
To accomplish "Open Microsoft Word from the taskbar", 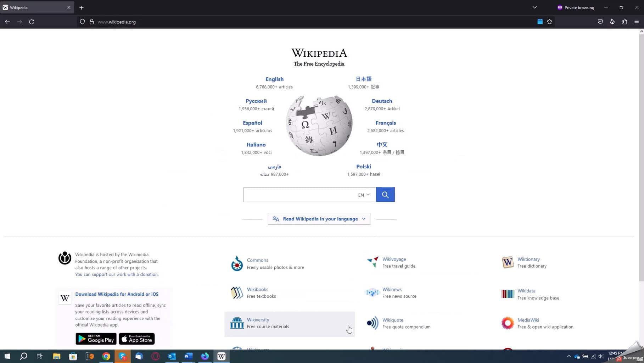I will [x=189, y=356].
